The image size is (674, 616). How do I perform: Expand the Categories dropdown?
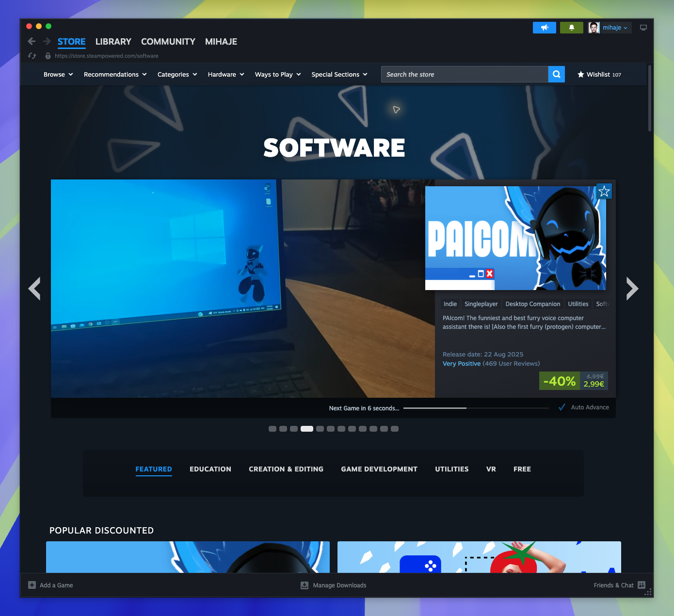click(x=177, y=74)
